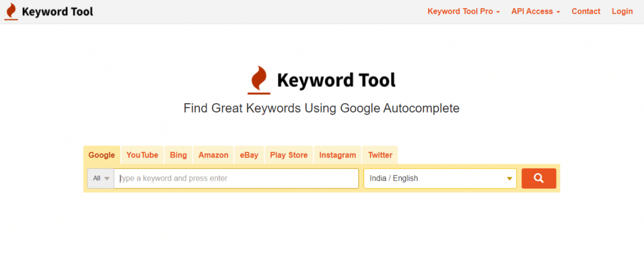Click the orange magnifying glass search button

click(538, 178)
